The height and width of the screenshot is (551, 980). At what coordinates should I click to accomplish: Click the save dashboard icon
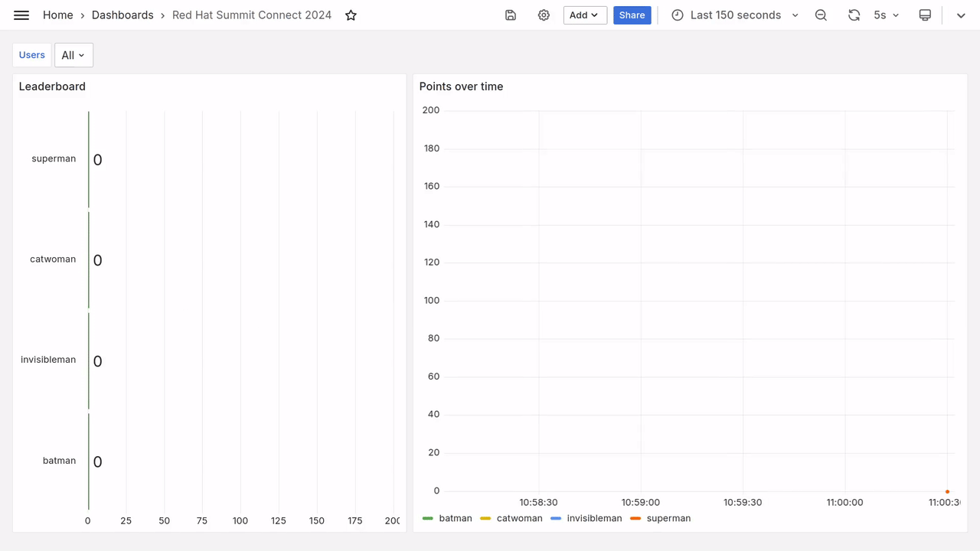click(511, 15)
